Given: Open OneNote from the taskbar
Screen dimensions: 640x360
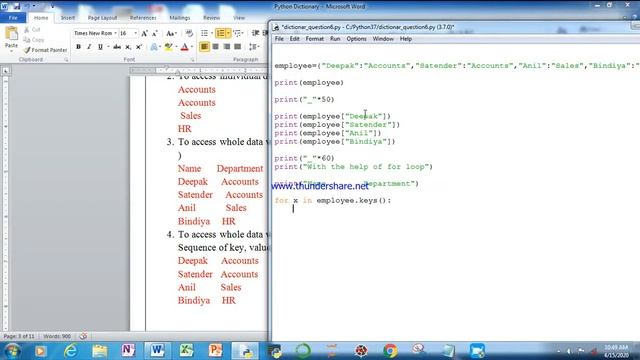Looking at the screenshot, I should click(128, 351).
